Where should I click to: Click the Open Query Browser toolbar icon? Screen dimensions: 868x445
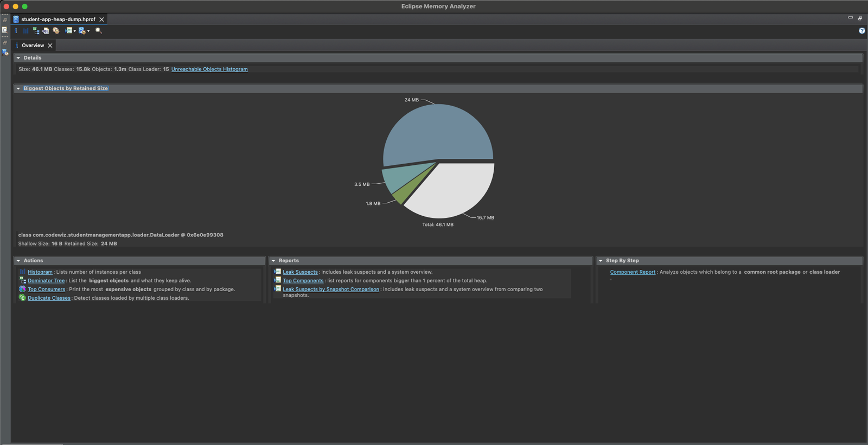click(x=82, y=31)
